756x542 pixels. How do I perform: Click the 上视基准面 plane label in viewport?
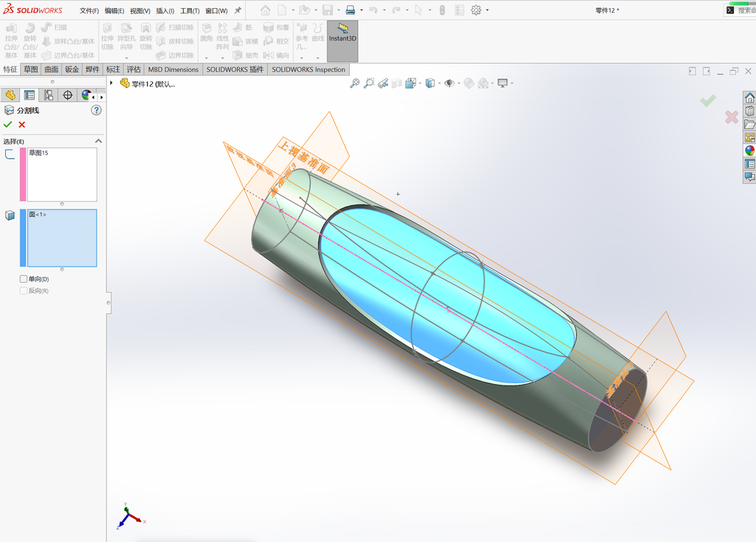303,158
